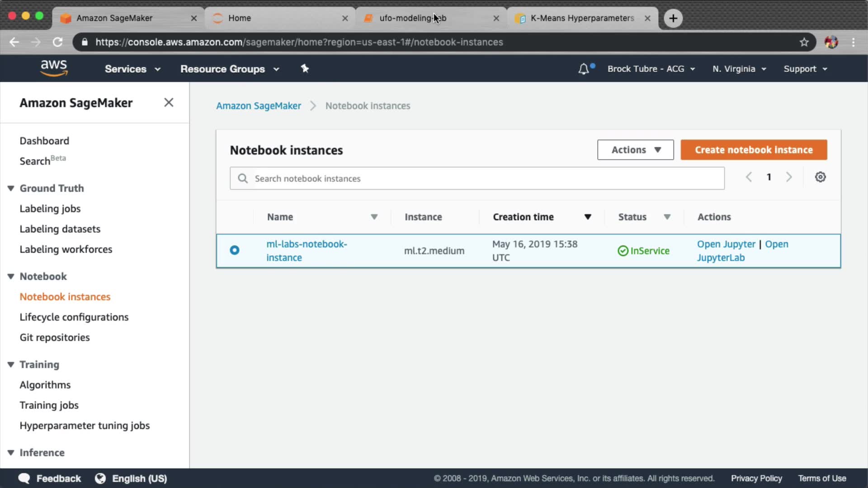Bookmark page with the star icon
Viewport: 868px width, 488px height.
804,42
